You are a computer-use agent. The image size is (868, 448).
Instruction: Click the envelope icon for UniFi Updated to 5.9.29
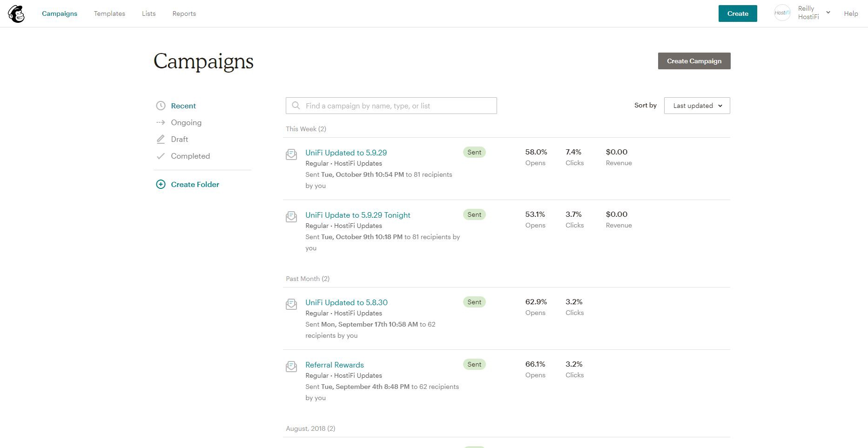(x=291, y=154)
